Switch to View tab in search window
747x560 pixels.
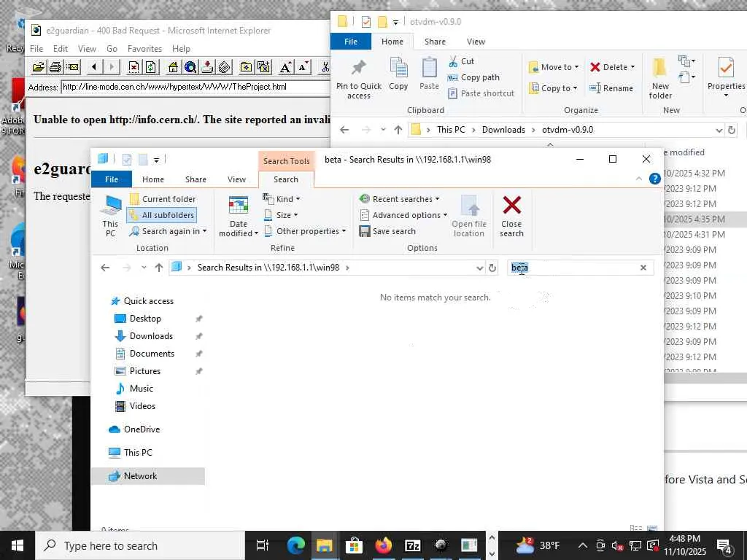click(237, 179)
